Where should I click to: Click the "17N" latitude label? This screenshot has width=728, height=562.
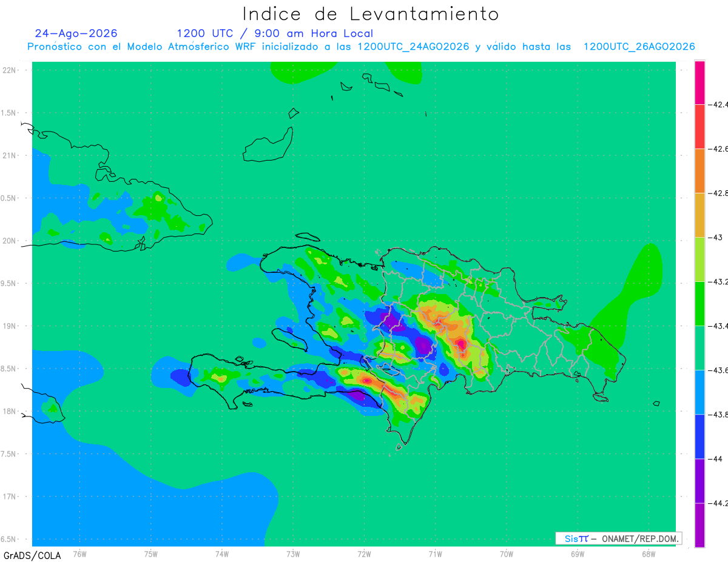pyautogui.click(x=10, y=497)
